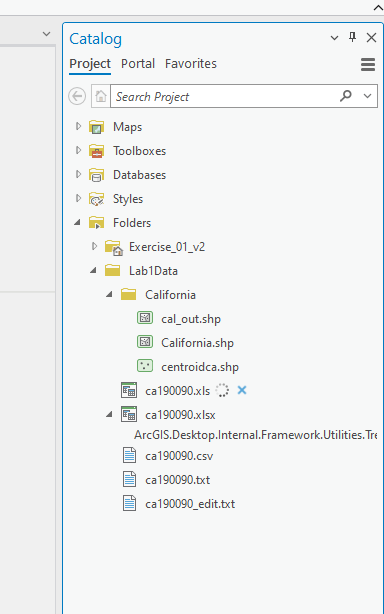This screenshot has height=614, width=384.
Task: Go back with the Catalog back arrow
Action: tap(77, 96)
